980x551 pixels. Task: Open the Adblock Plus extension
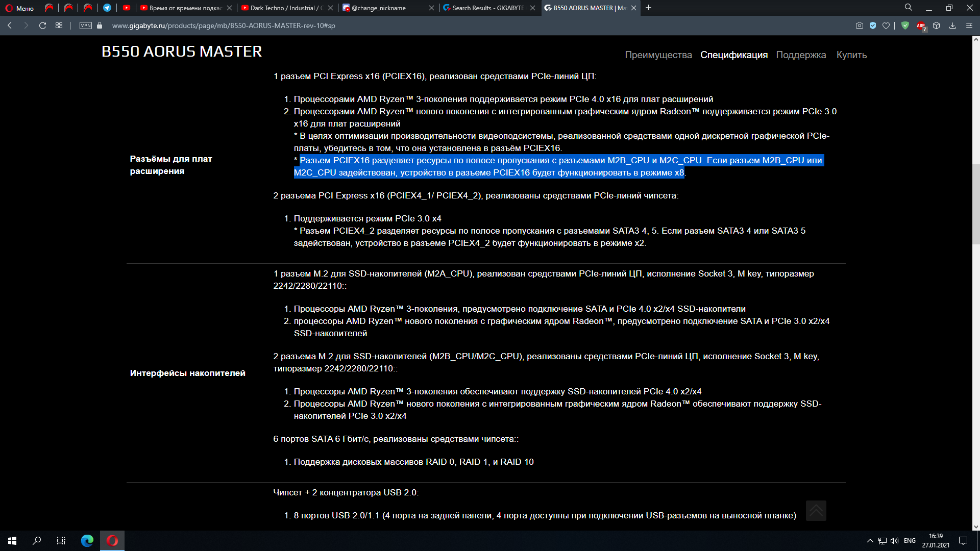coord(921,26)
